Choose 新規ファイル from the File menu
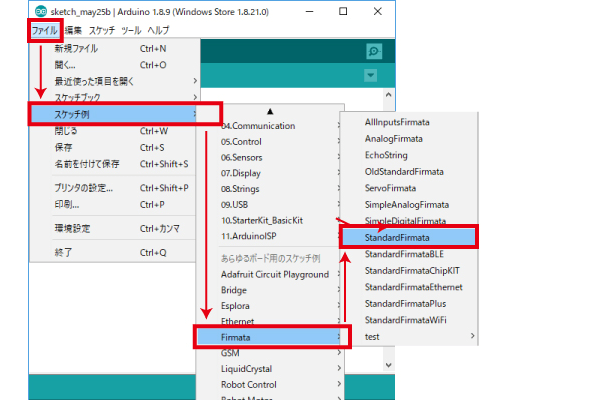The image size is (600, 400). (x=114, y=49)
